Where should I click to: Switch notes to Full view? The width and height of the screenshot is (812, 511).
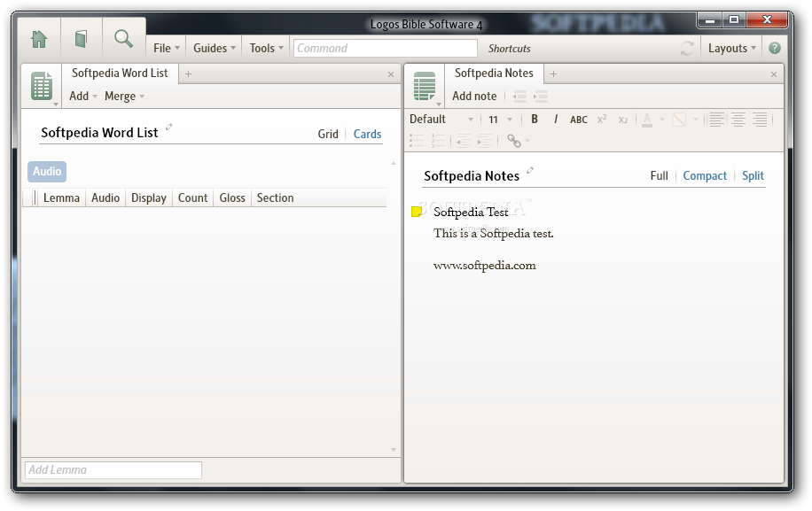pos(659,176)
